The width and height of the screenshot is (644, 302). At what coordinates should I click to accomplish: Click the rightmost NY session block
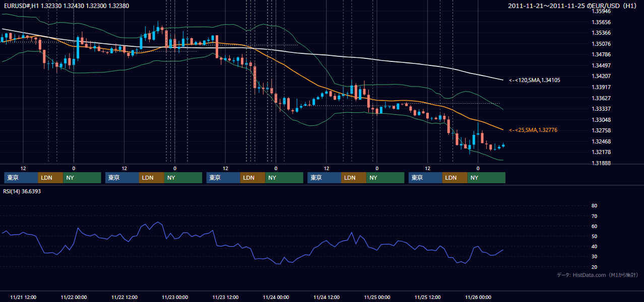(x=486, y=178)
